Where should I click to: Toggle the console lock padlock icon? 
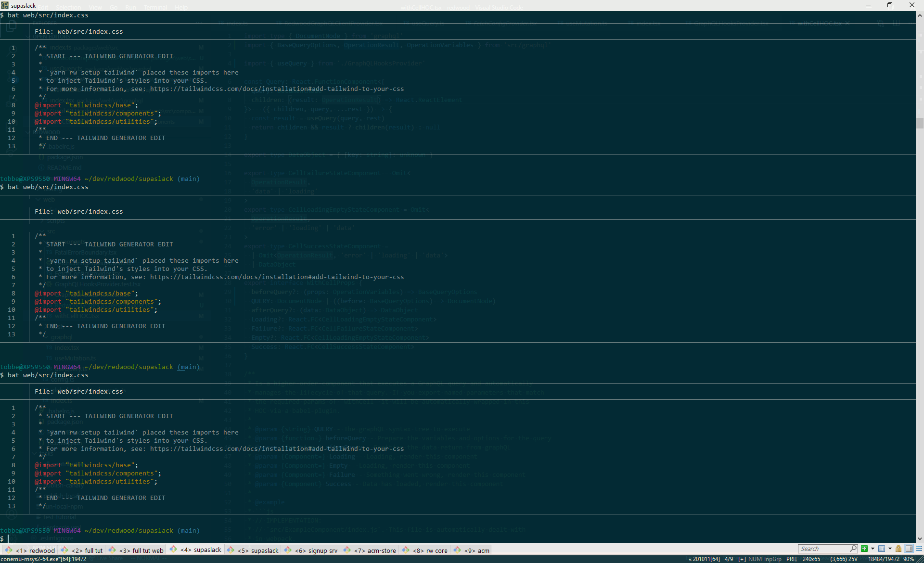point(898,549)
